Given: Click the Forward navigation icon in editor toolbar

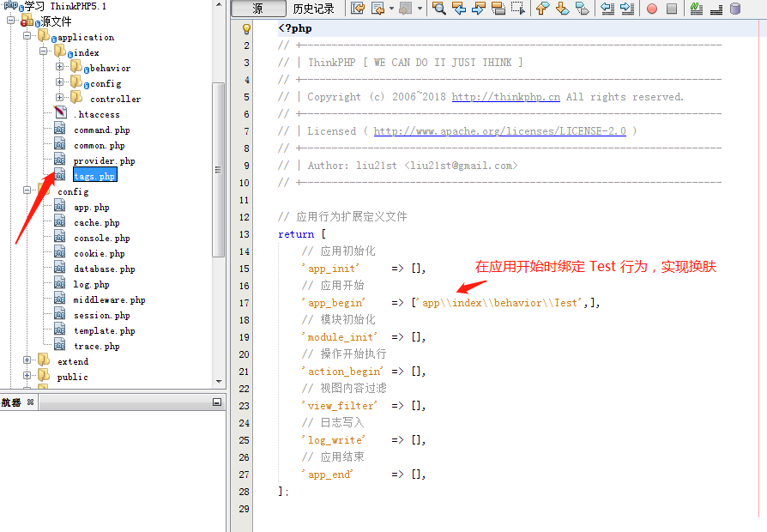Looking at the screenshot, I should tap(406, 9).
